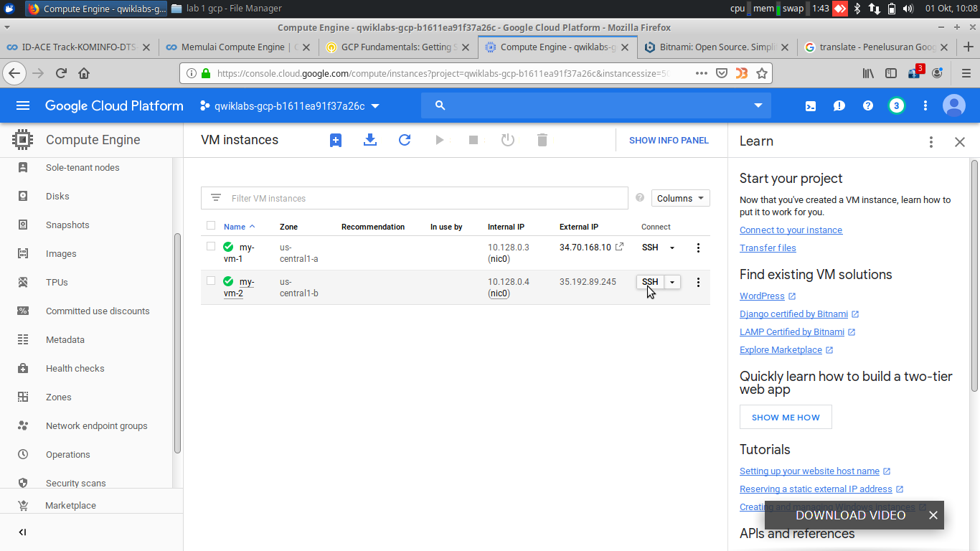Open more actions for my-vm-2
The height and width of the screenshot is (551, 980).
698,282
